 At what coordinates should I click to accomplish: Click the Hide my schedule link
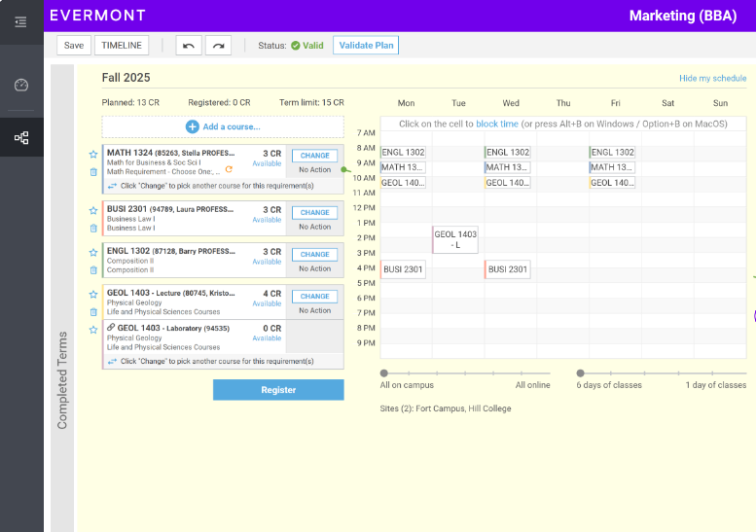coord(712,79)
